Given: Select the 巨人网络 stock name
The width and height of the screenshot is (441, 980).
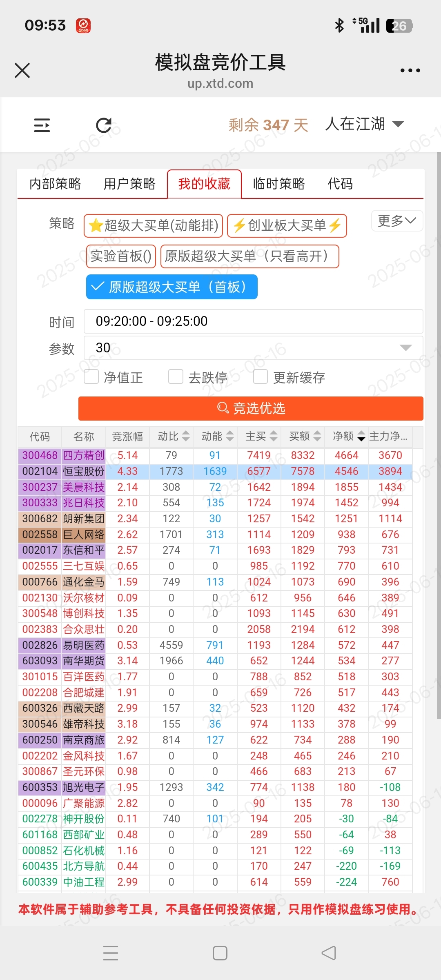Looking at the screenshot, I should (x=84, y=535).
